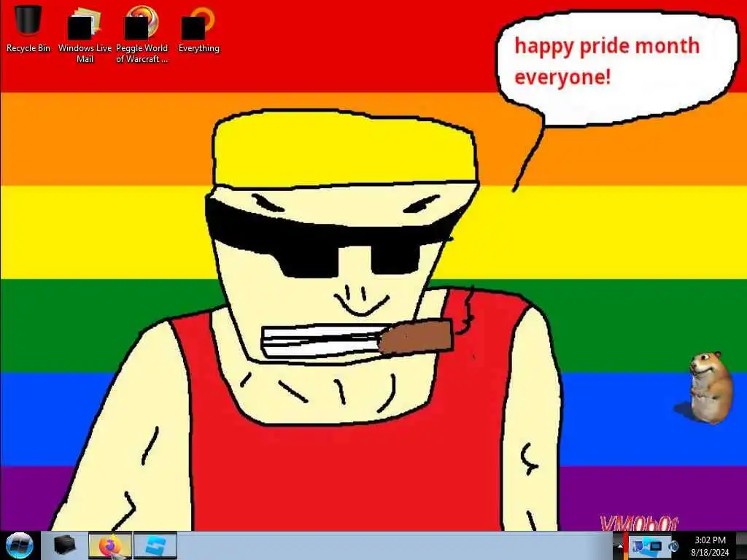The height and width of the screenshot is (560, 747).
Task: Open the Windows Start menu orb
Action: coord(20,545)
